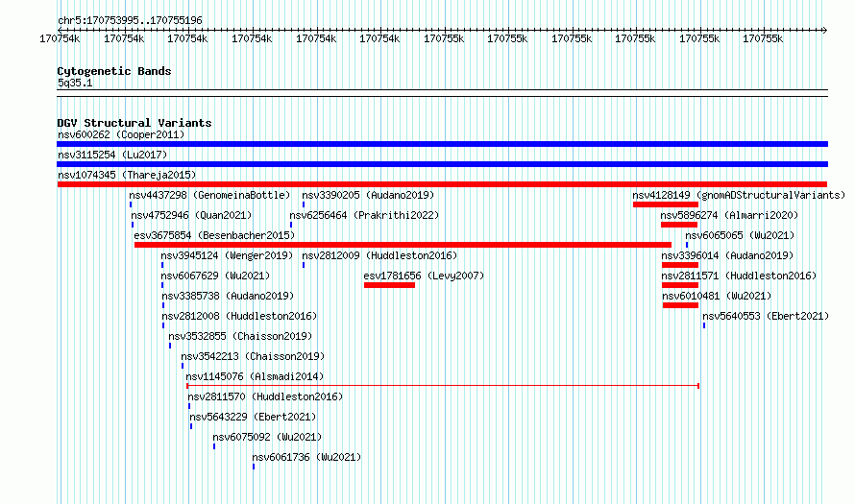
Task: Select the blue tick mark under nsv6075092
Action: (x=214, y=446)
